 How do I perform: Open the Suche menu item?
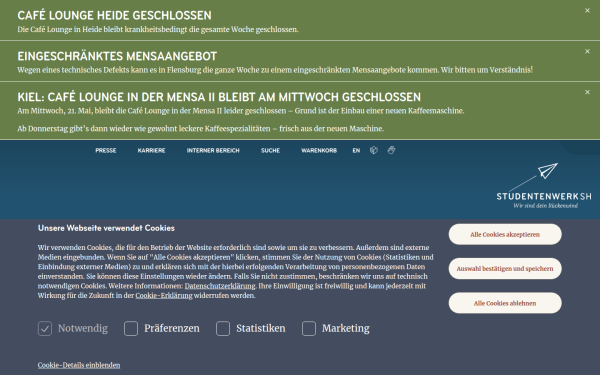[x=270, y=150]
